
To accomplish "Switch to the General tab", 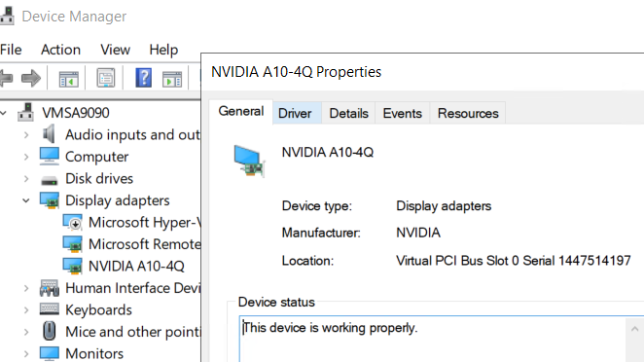I will [x=241, y=111].
